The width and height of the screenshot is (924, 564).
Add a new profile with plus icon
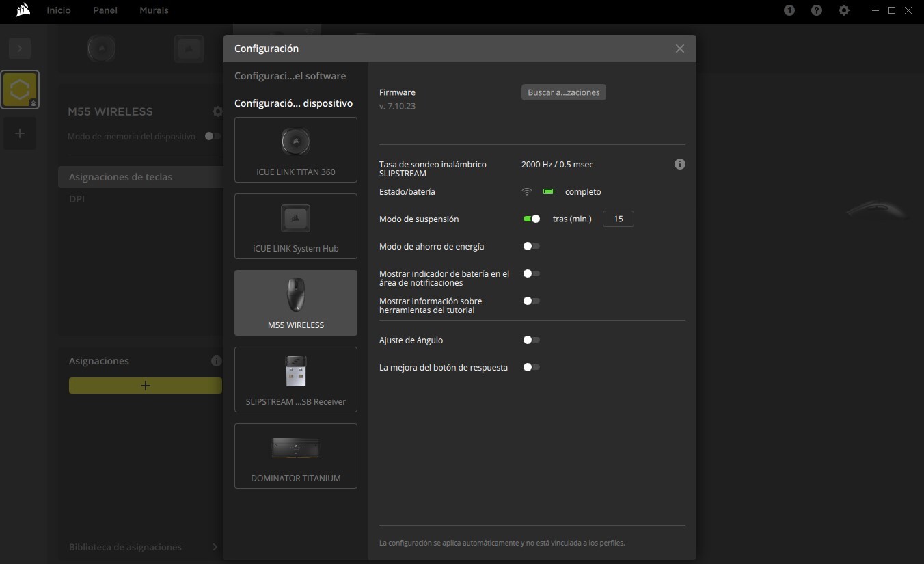(x=20, y=133)
